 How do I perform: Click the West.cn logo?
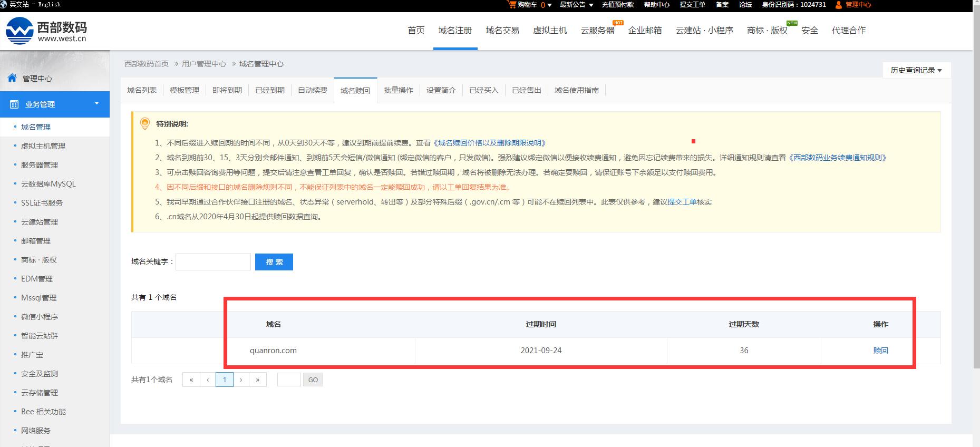(46, 31)
